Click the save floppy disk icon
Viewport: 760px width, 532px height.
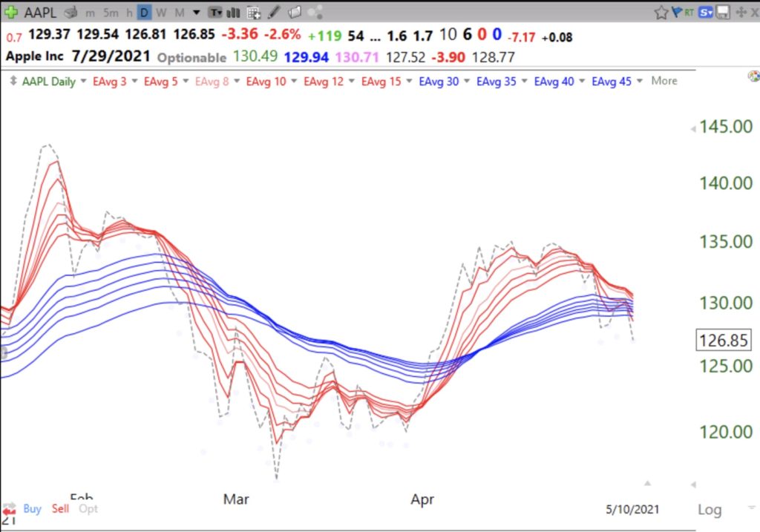(721, 13)
